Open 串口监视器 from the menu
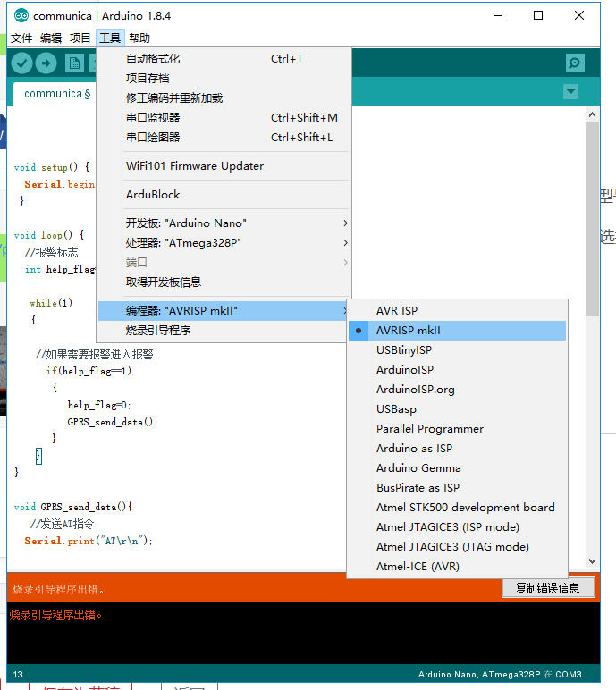616x690 pixels. coord(224,118)
